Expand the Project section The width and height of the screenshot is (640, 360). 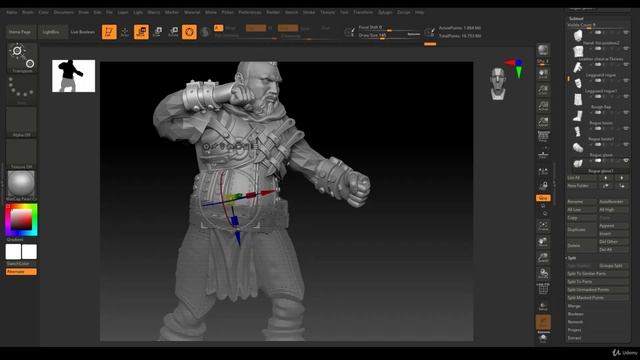(574, 330)
